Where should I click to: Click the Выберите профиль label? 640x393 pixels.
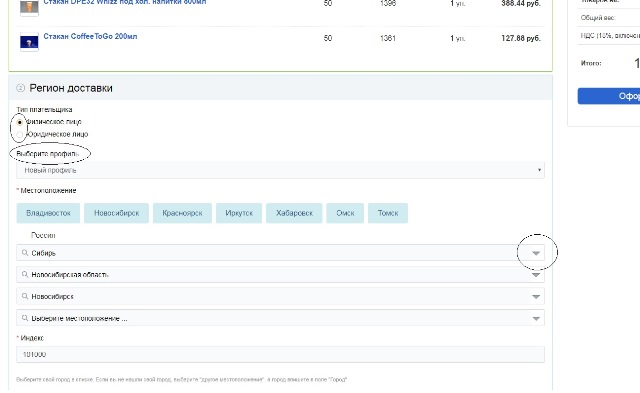click(47, 154)
